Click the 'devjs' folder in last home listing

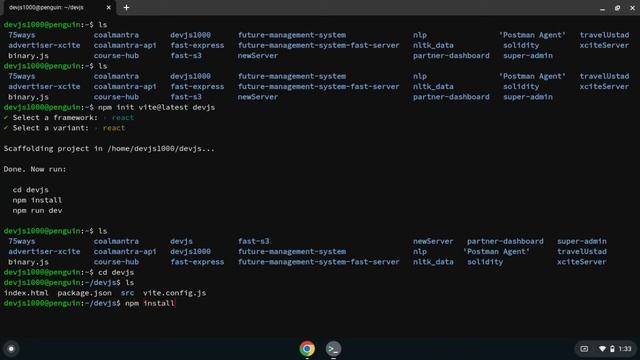coord(181,242)
